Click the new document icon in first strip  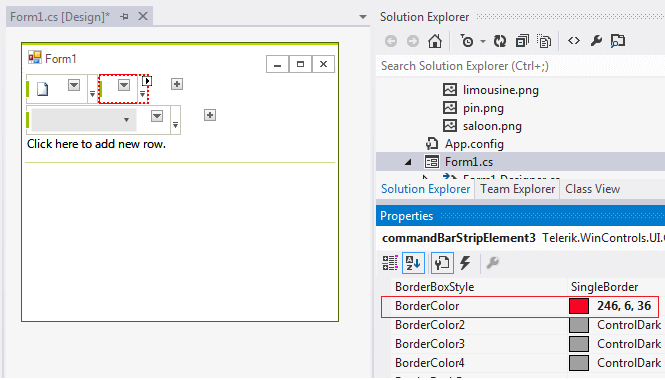tap(42, 89)
